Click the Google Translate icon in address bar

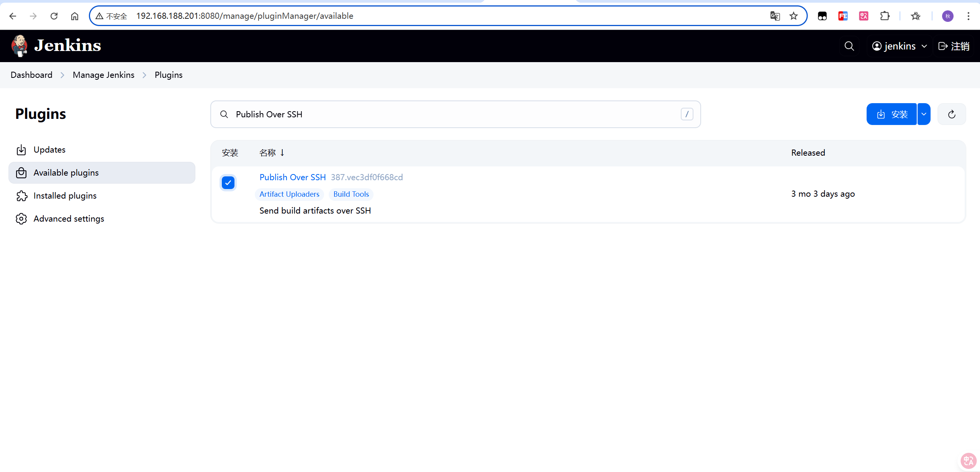point(775,16)
